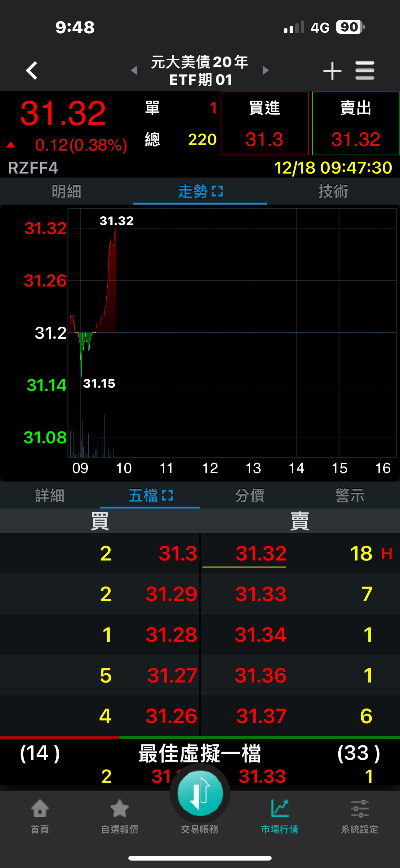
Task: Open the 詳細 details tab
Action: [x=50, y=496]
